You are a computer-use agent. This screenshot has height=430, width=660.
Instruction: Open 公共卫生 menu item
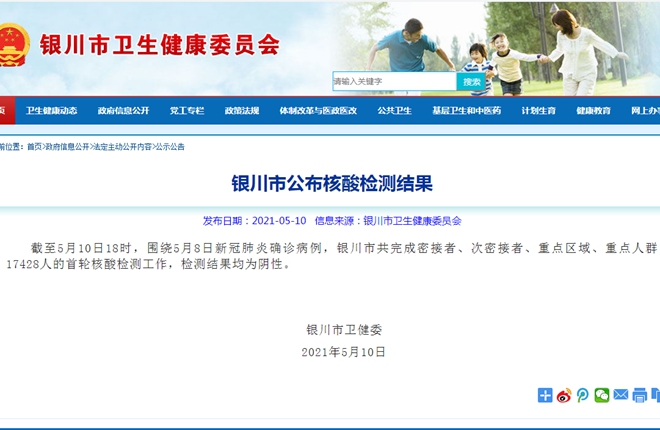point(394,111)
